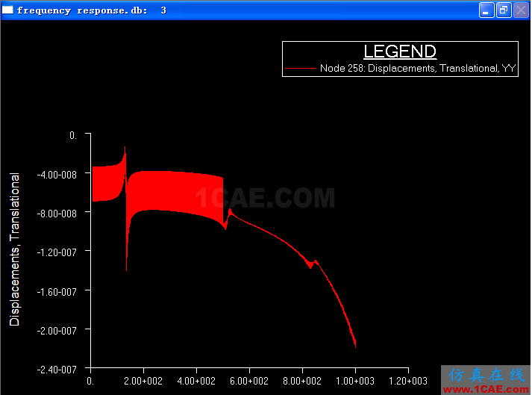Restore down the frequency response.db window
Screen dimensions: 532x395
[504, 10]
